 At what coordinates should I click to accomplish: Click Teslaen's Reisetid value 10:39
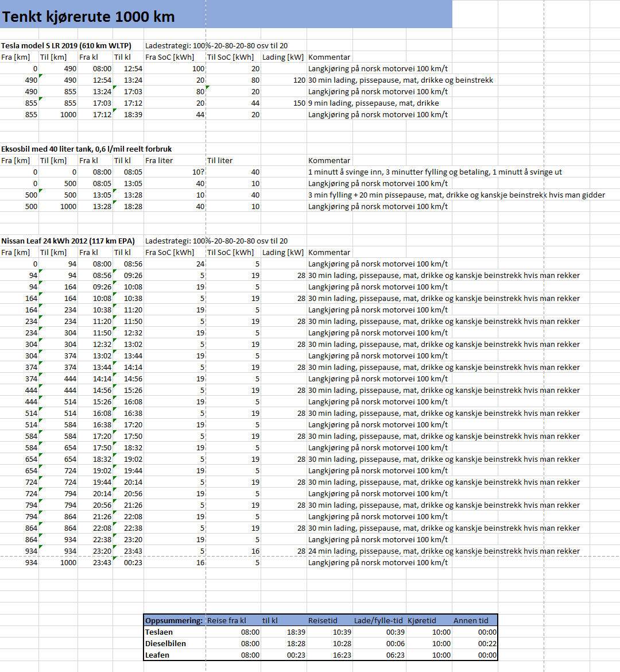coord(330,632)
